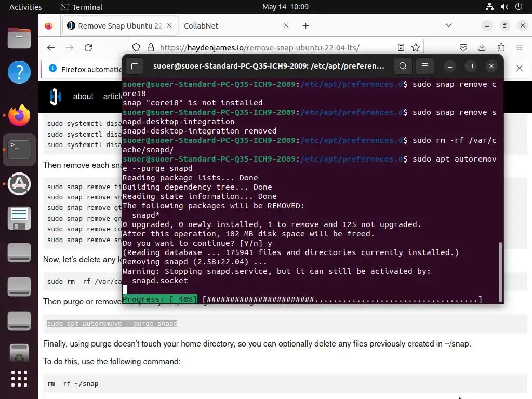Viewport: 532px width, 399px height.
Task: Select the Terminal icon in the dock
Action: click(19, 150)
